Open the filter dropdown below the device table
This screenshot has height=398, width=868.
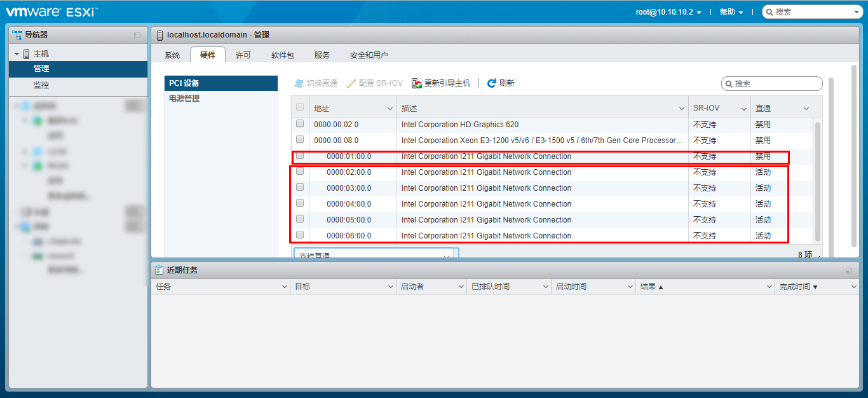coord(376,253)
